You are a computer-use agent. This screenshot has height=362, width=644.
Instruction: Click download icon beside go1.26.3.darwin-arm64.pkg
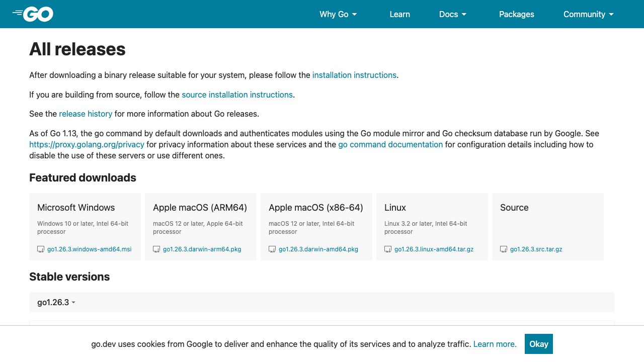coord(156,249)
